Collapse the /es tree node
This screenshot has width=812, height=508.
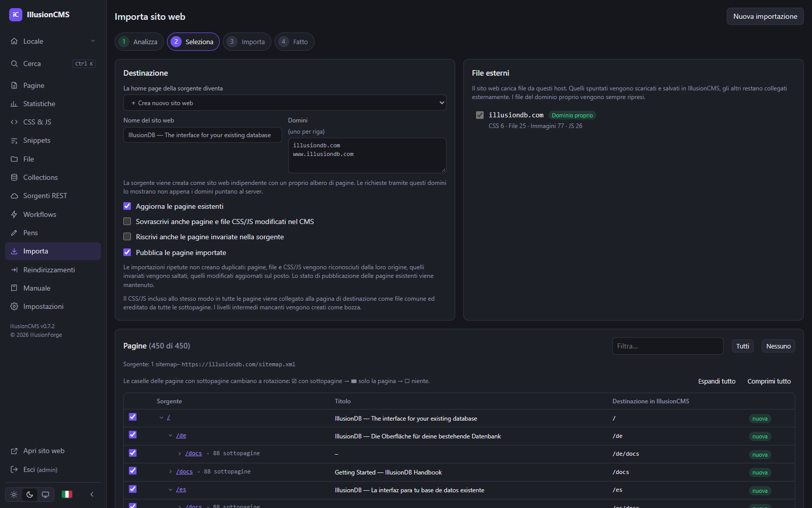coord(171,490)
